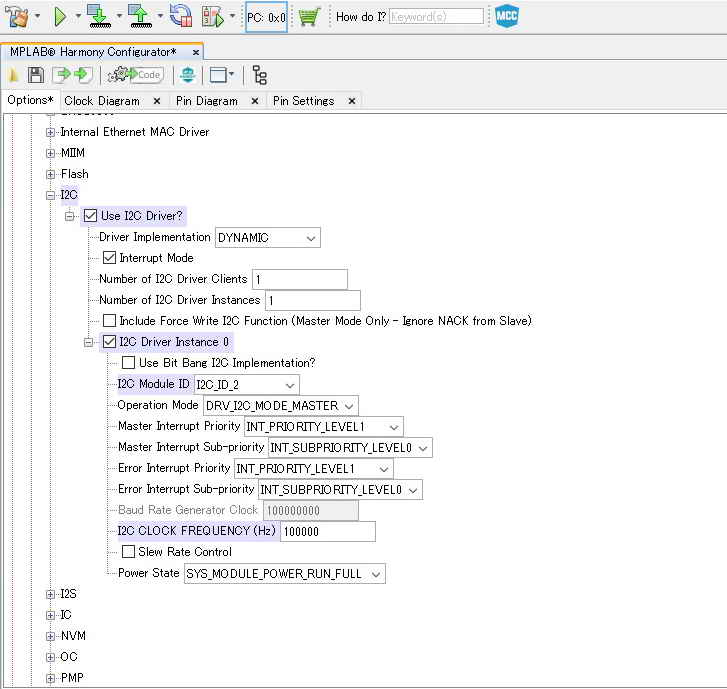This screenshot has width=727, height=689.
Task: Open the Error Interrupt Priority dropdown
Action: pyautogui.click(x=313, y=469)
